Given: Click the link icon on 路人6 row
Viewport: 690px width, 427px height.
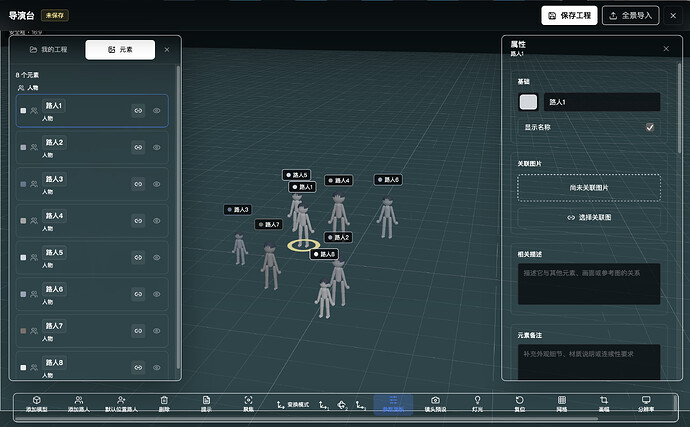Looking at the screenshot, I should click(x=138, y=294).
